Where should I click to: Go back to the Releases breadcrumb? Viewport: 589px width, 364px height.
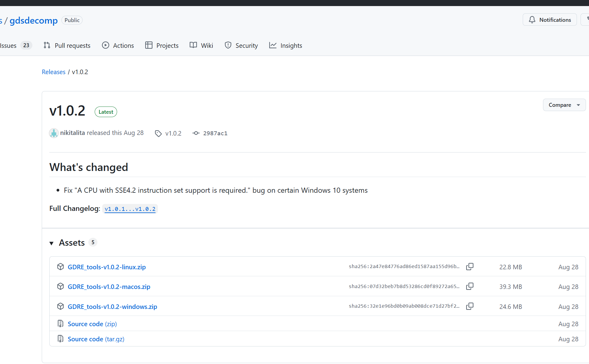click(54, 72)
